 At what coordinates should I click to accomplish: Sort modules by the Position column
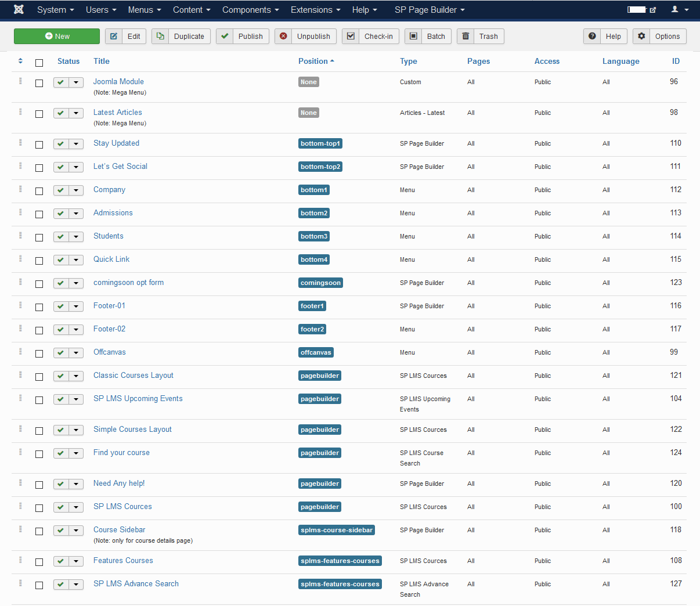[x=313, y=61]
